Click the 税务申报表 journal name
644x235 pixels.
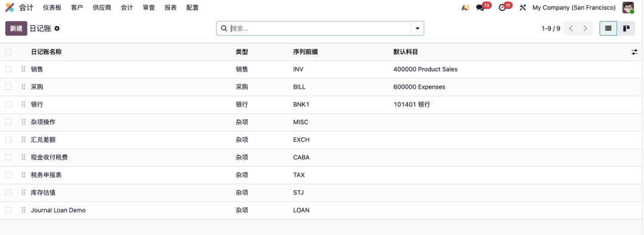47,175
